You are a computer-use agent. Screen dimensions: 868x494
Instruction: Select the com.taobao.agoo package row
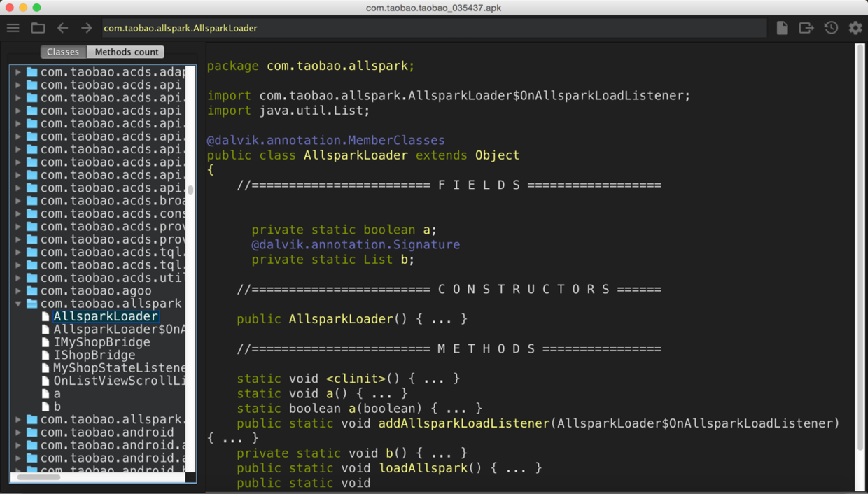pyautogui.click(x=96, y=290)
